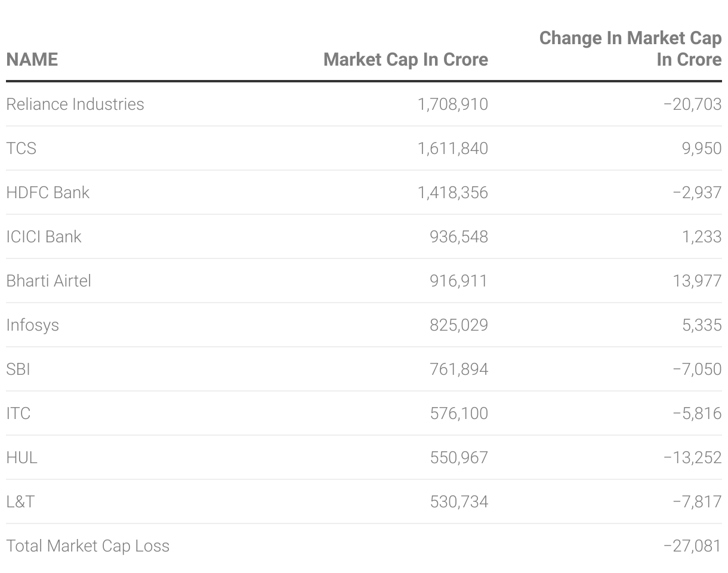Image resolution: width=728 pixels, height=573 pixels.
Task: Click Bharti Airtel change value 13,977
Action: [x=697, y=281]
